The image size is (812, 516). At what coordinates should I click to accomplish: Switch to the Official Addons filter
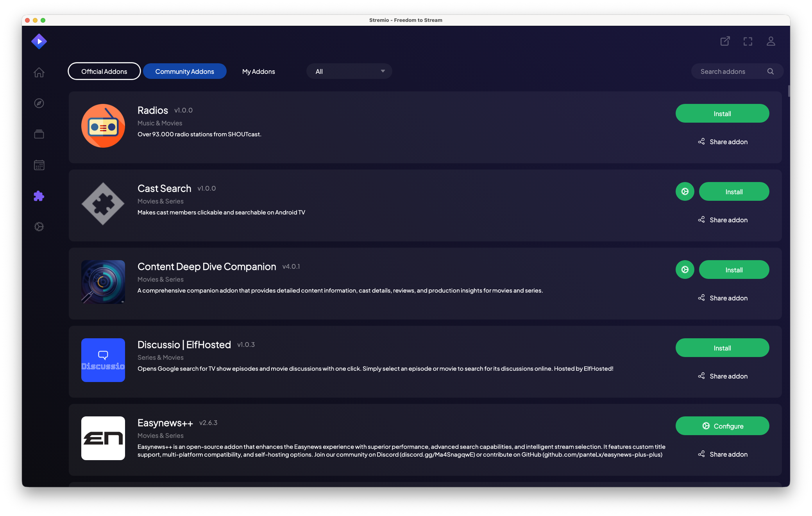pyautogui.click(x=104, y=71)
